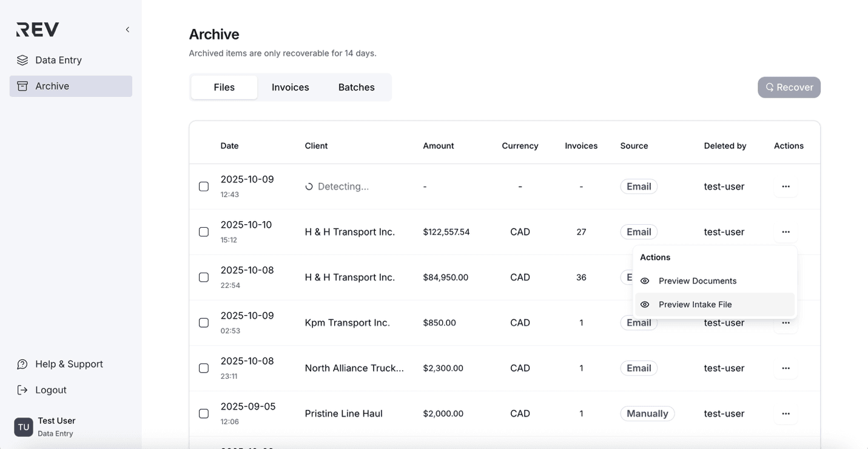868x449 pixels.
Task: Click the Manually source badge
Action: click(647, 413)
